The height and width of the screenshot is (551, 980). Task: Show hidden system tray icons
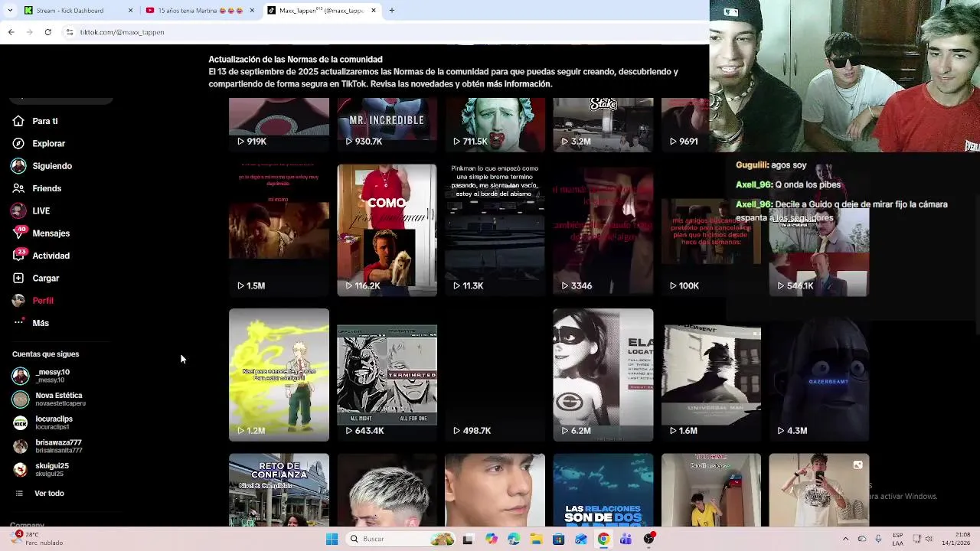[845, 539]
